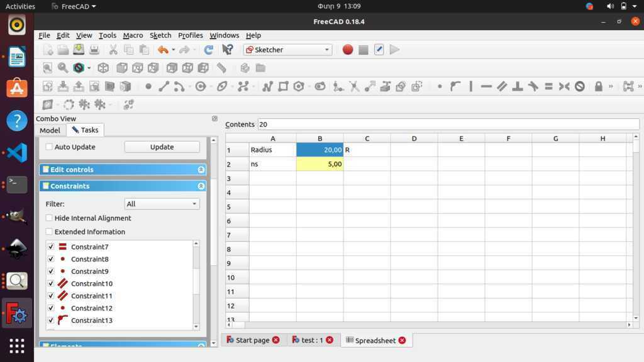The width and height of the screenshot is (644, 362).
Task: Toggle Extended Information checkbox
Action: 49,231
